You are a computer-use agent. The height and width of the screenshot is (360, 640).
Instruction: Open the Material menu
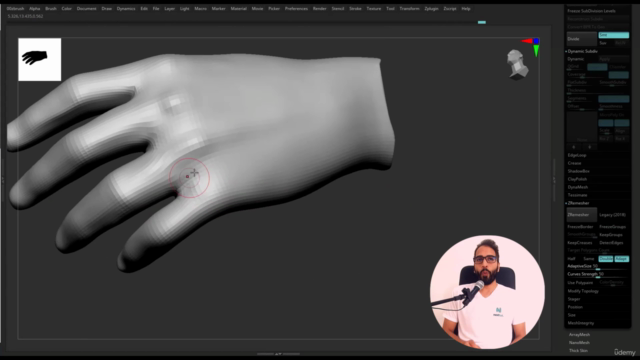[238, 9]
